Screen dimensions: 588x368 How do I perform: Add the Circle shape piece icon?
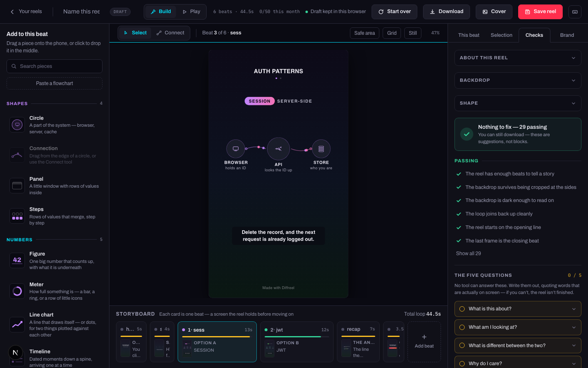17,125
